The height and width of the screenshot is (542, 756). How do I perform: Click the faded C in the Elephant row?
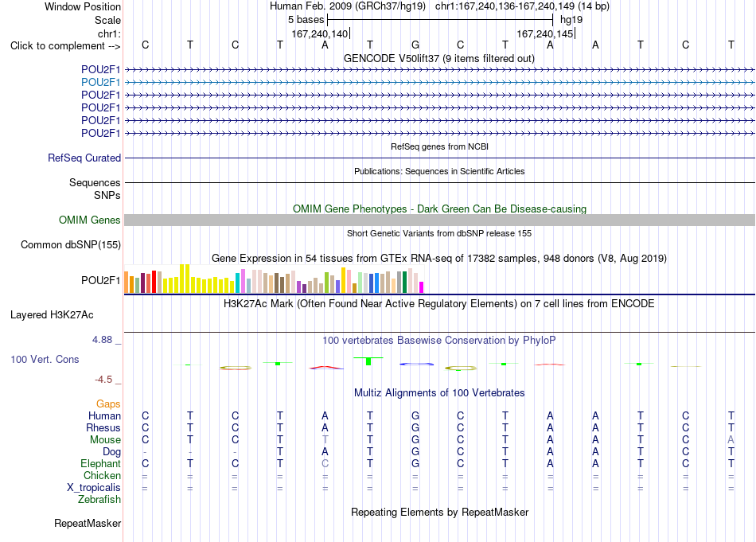(325, 463)
